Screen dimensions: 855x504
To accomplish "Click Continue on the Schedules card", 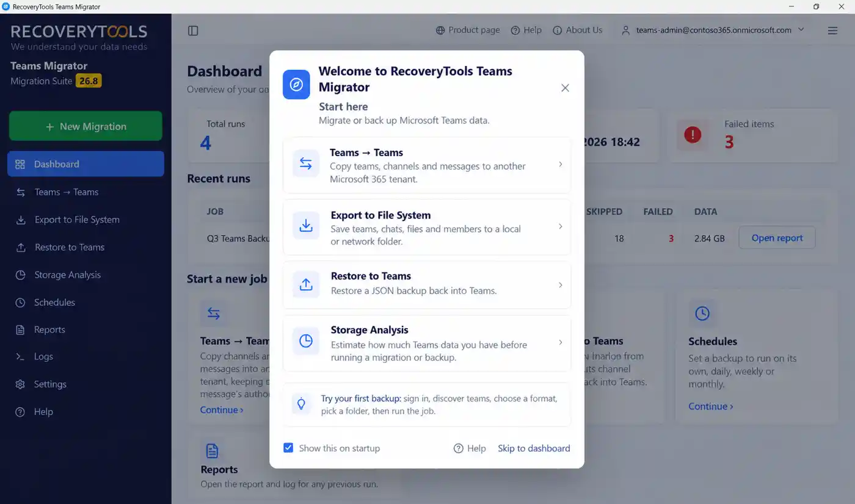I will (x=711, y=406).
